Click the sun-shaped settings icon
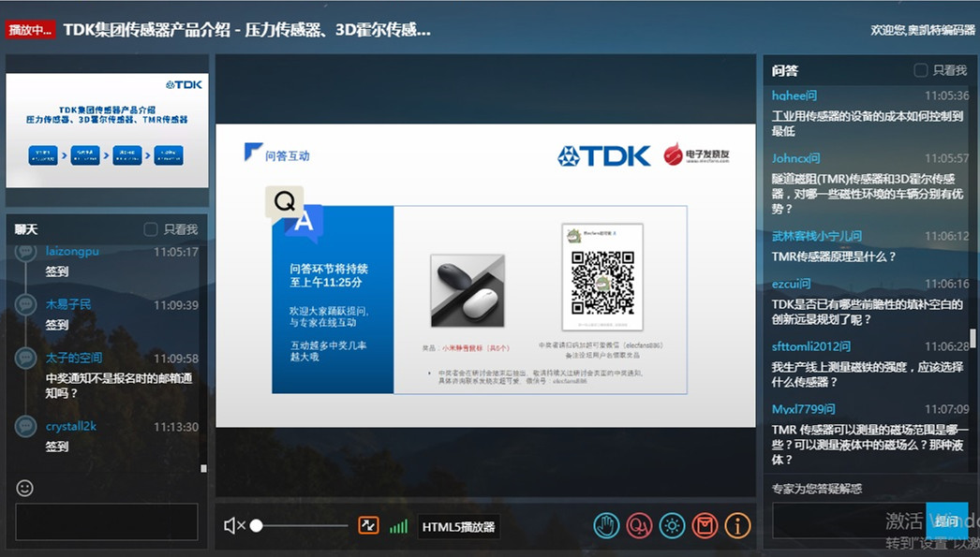Screen dimensions: 980x557 coord(672,526)
